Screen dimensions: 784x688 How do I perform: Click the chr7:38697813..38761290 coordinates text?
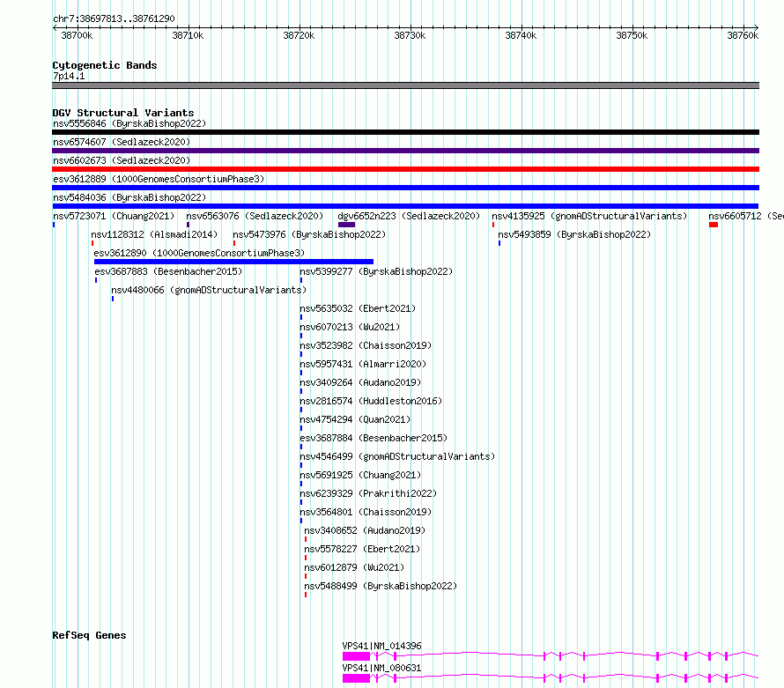pyautogui.click(x=114, y=18)
